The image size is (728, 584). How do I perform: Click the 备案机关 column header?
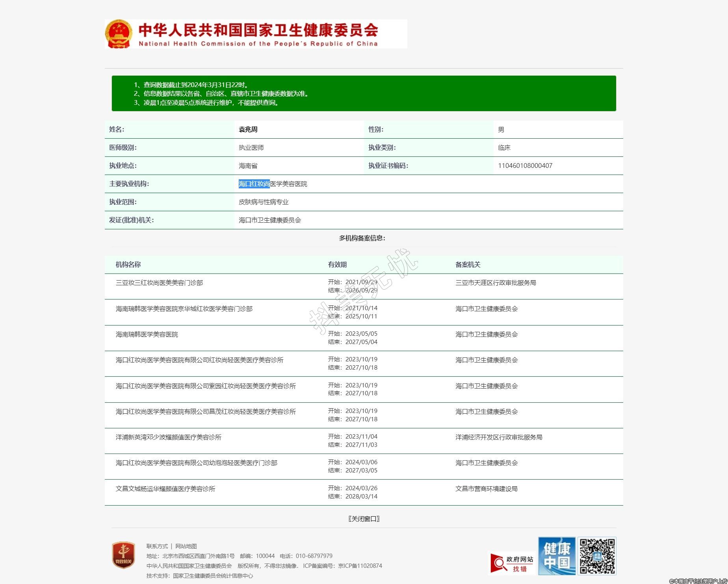point(468,265)
